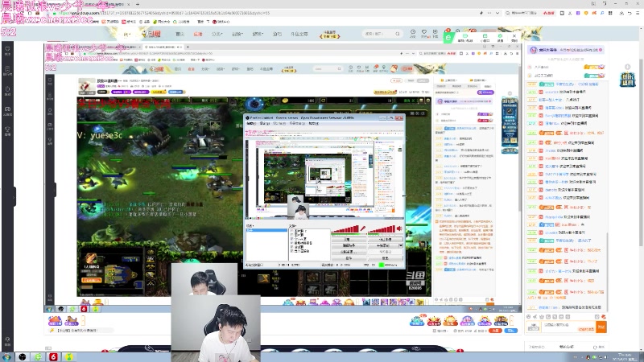Focus the chat message input box
The width and height of the screenshot is (644, 362).
569,327
